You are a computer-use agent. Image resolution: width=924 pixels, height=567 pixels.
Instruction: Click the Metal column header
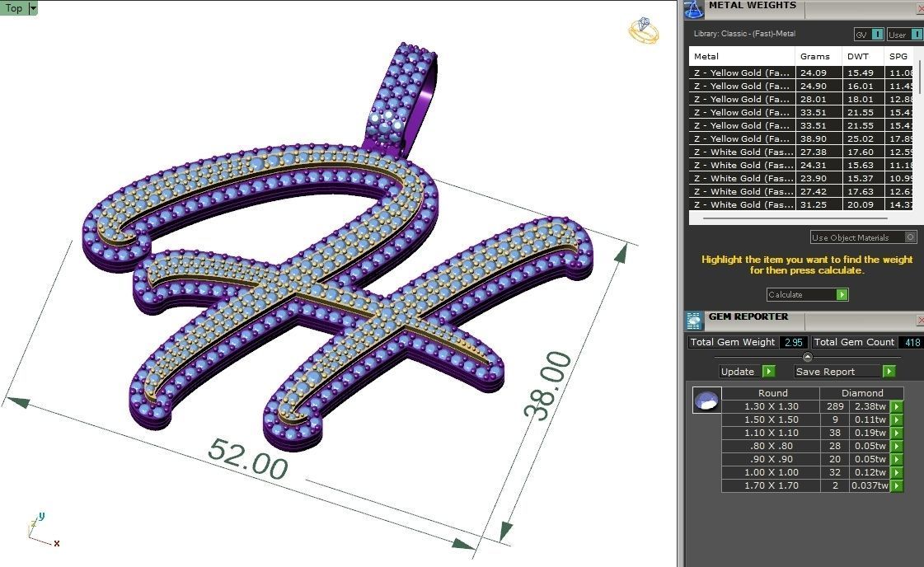coord(743,57)
